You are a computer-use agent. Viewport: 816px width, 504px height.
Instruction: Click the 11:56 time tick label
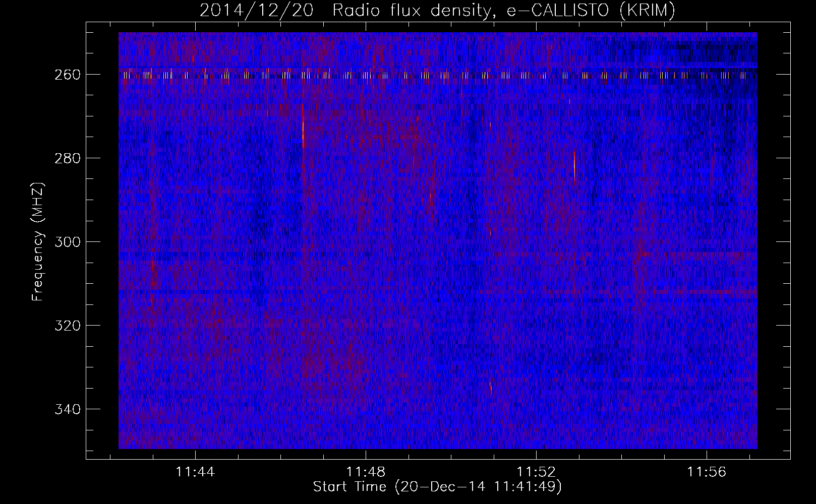707,472
